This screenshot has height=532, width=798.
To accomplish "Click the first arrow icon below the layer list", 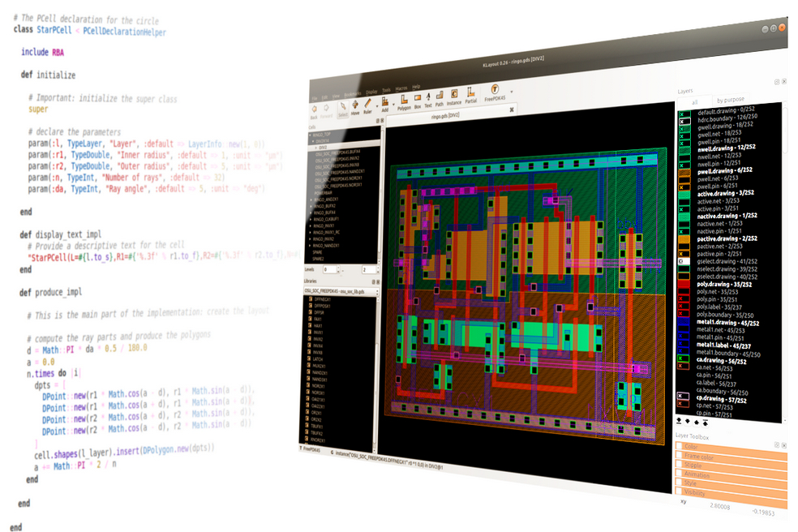I will pos(679,420).
